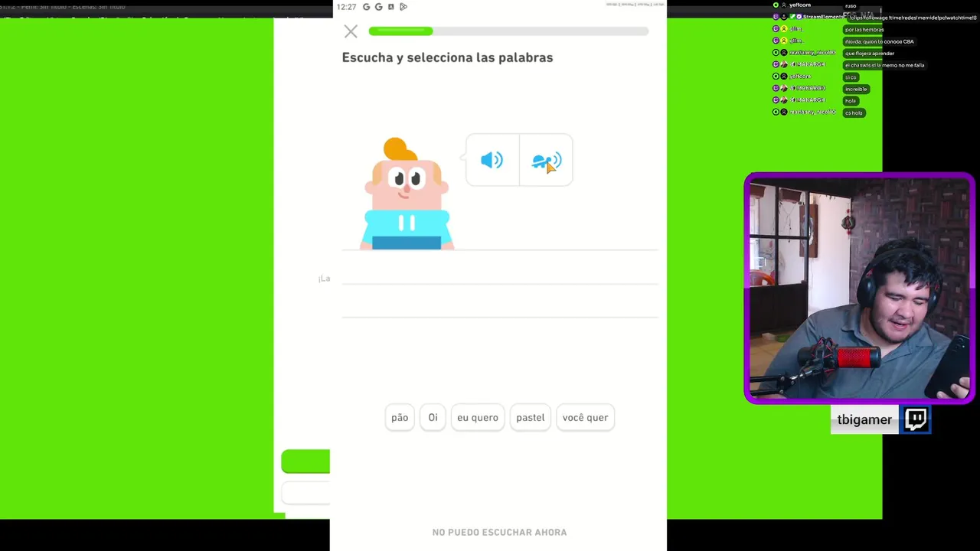Viewport: 980px width, 551px height.
Task: Click the 'ruso' chat message
Action: [x=851, y=6]
